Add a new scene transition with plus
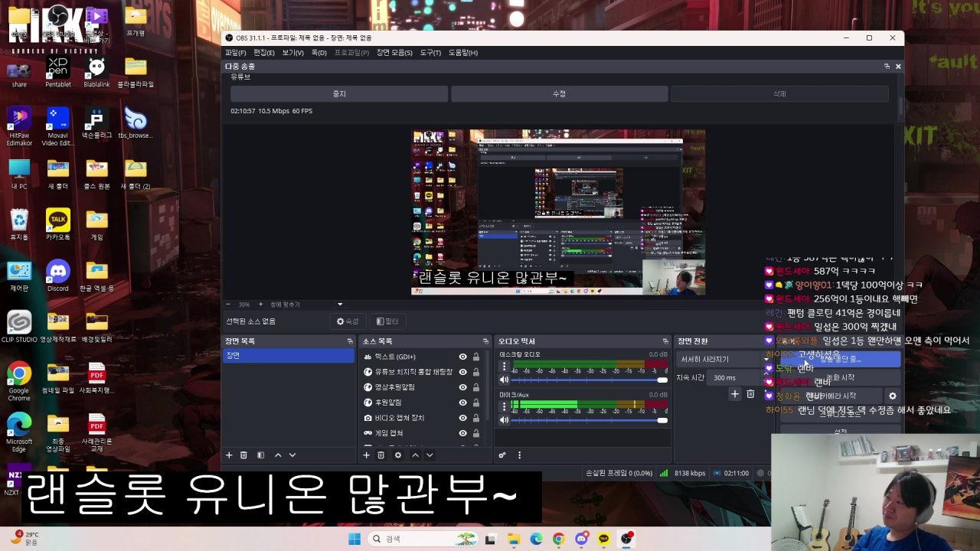980x551 pixels. [x=735, y=394]
